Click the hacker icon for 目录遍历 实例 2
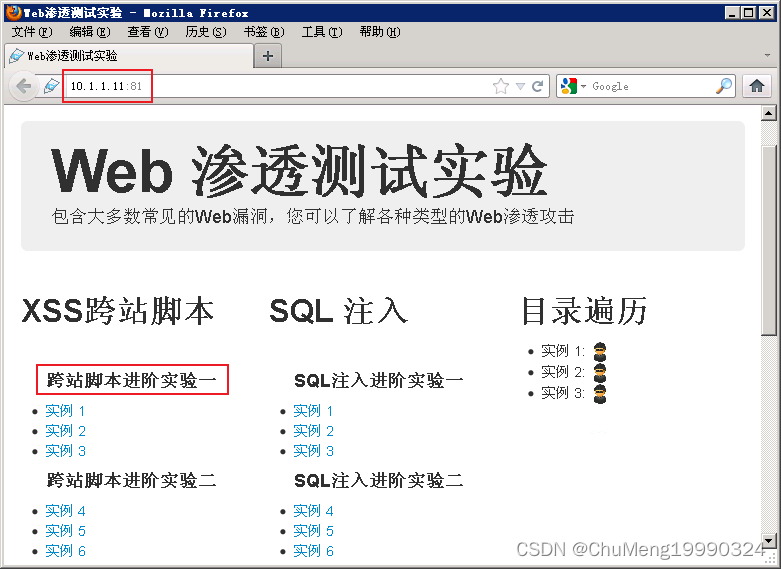 pyautogui.click(x=600, y=372)
